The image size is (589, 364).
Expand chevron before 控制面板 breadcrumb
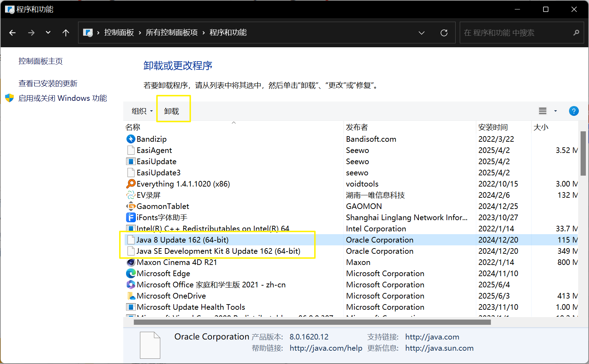98,33
